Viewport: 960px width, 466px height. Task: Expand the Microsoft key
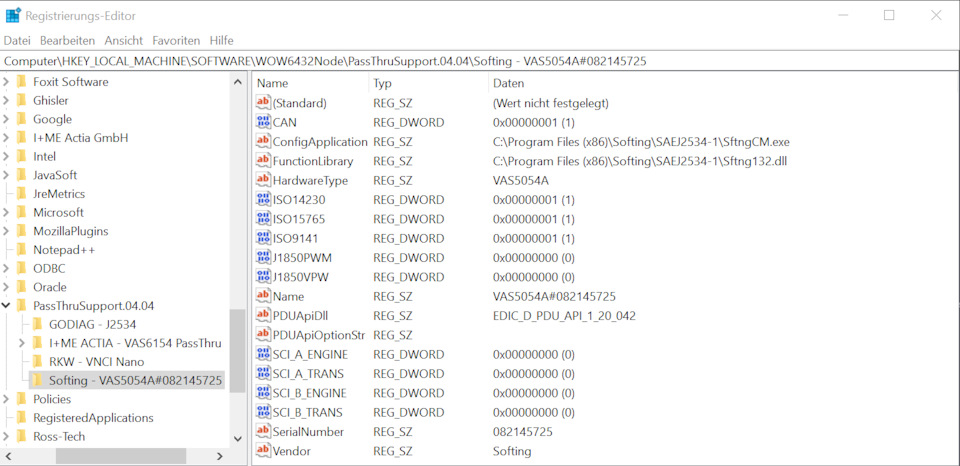(6, 212)
